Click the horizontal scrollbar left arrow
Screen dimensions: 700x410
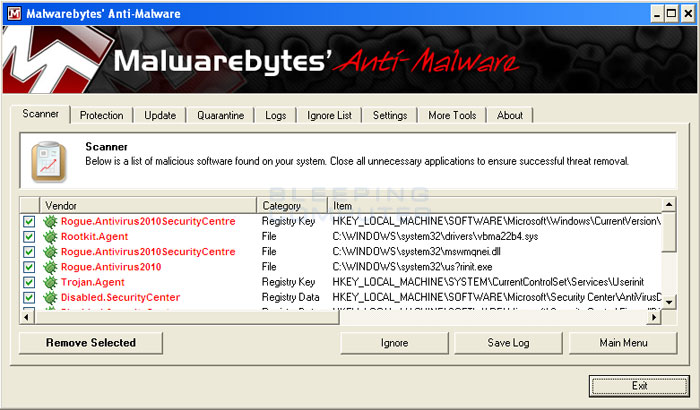tap(27, 317)
